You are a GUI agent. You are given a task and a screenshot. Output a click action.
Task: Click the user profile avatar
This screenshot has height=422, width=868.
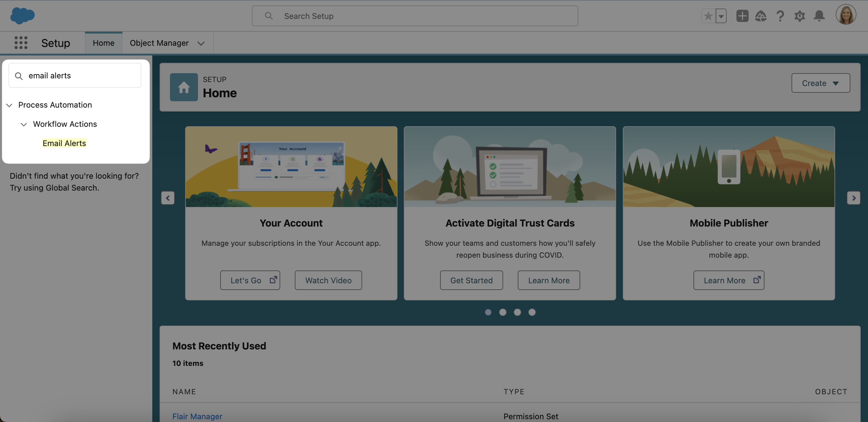click(845, 15)
